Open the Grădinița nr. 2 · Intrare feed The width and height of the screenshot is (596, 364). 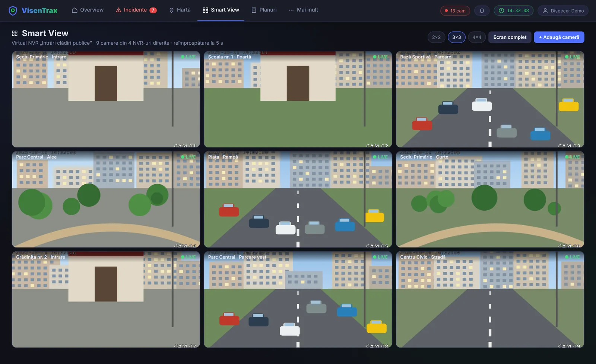point(106,300)
